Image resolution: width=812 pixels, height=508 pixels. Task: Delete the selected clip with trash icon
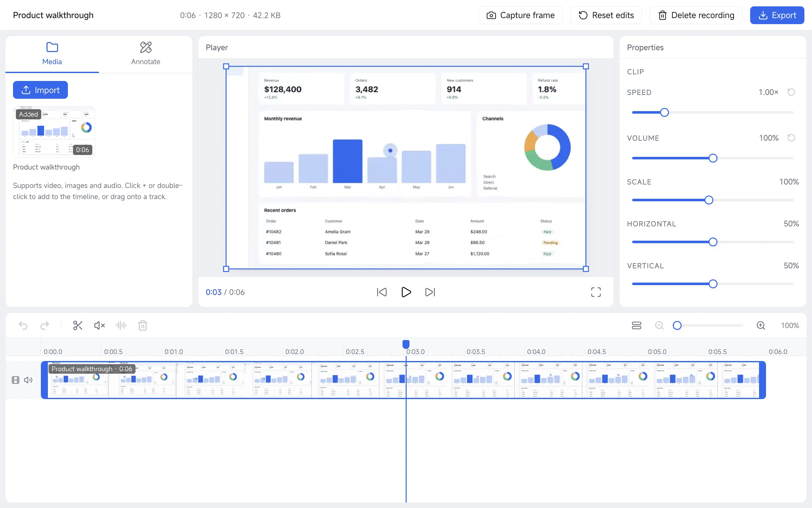tap(143, 325)
